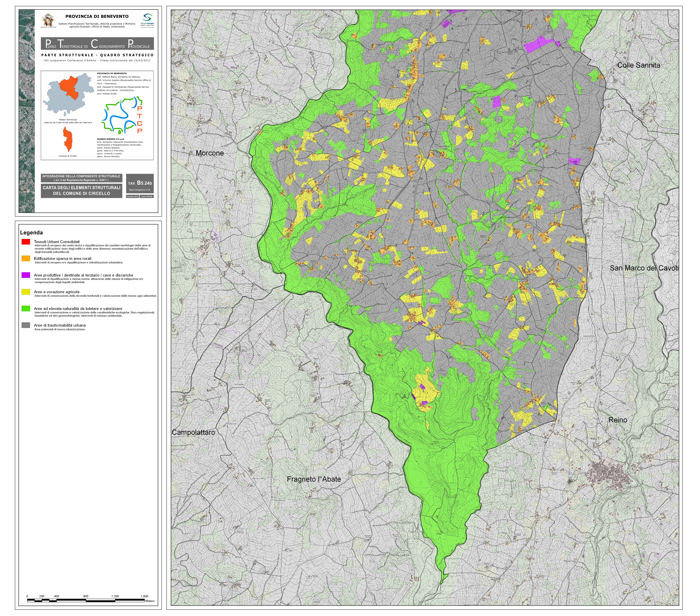Click the yellow Aree a vocazione agricola swatch
700x616 pixels.
click(26, 292)
